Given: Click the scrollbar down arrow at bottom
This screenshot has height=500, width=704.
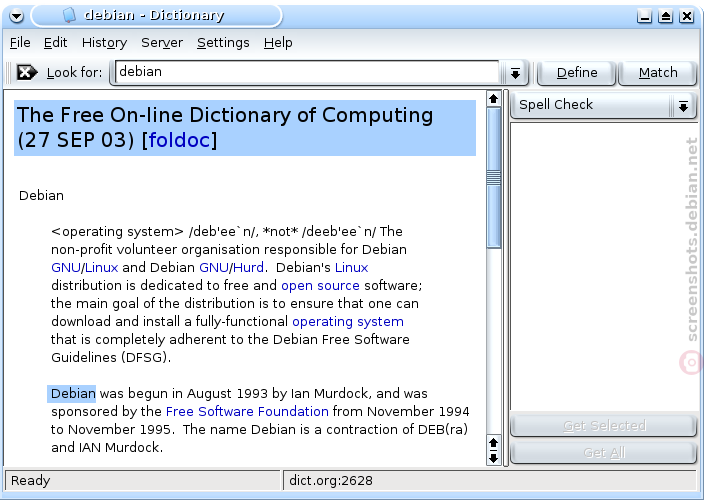Looking at the screenshot, I should point(493,458).
